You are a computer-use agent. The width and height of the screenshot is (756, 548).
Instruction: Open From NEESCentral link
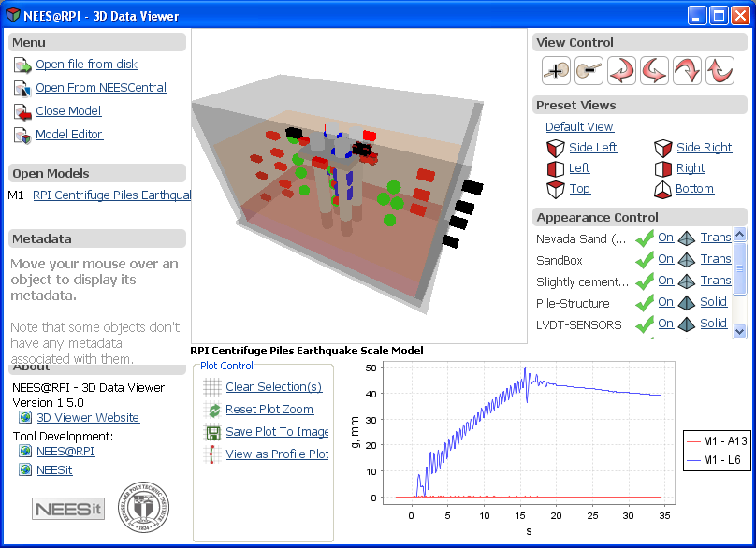click(x=101, y=88)
